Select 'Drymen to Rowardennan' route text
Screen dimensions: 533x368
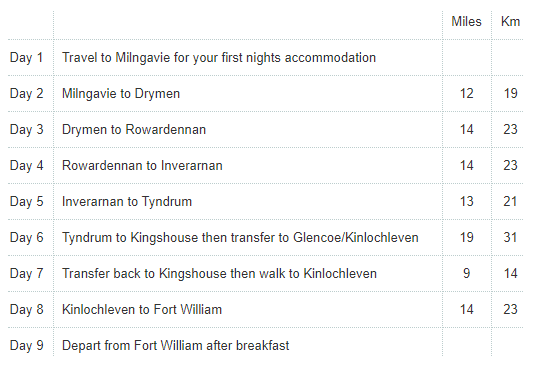(x=134, y=129)
